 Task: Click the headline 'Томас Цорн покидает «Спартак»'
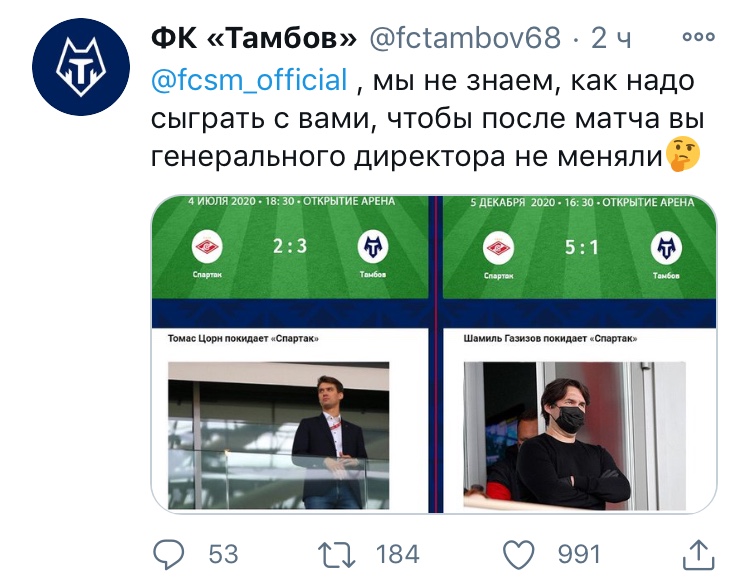(x=243, y=339)
